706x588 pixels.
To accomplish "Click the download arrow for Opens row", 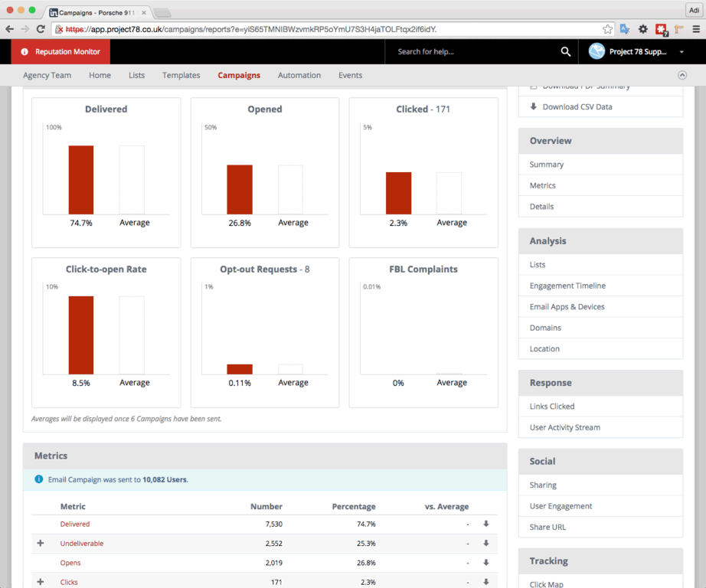I will coord(485,563).
